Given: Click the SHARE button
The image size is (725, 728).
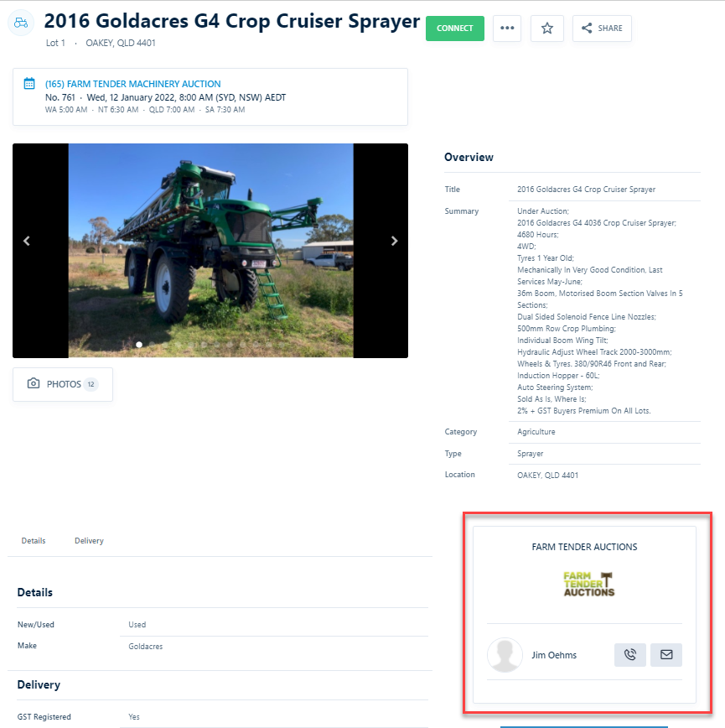Looking at the screenshot, I should click(x=602, y=29).
